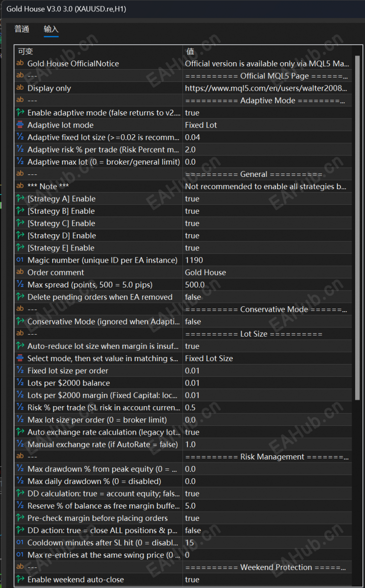Click the double icon for Risk % per trade

click(x=20, y=407)
